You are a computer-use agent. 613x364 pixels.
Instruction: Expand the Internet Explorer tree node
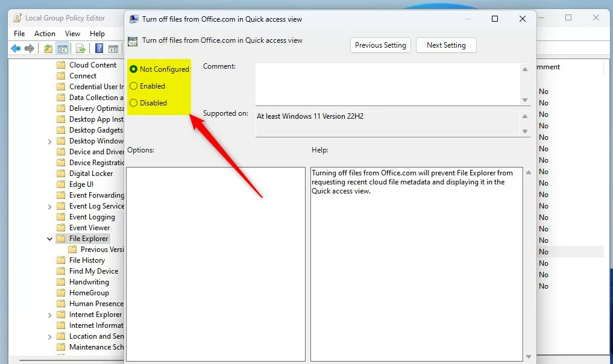pyautogui.click(x=49, y=315)
